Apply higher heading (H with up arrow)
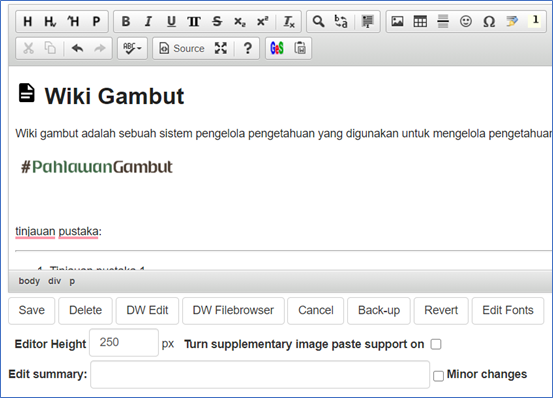This screenshot has width=553, height=398. 73,22
